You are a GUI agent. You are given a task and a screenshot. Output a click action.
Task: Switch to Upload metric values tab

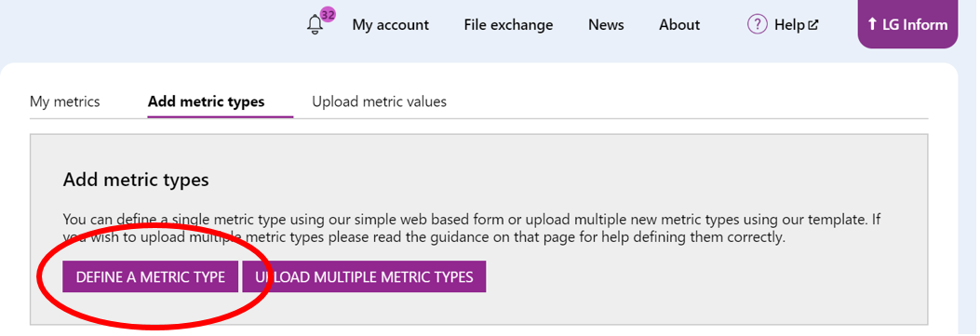pos(380,101)
